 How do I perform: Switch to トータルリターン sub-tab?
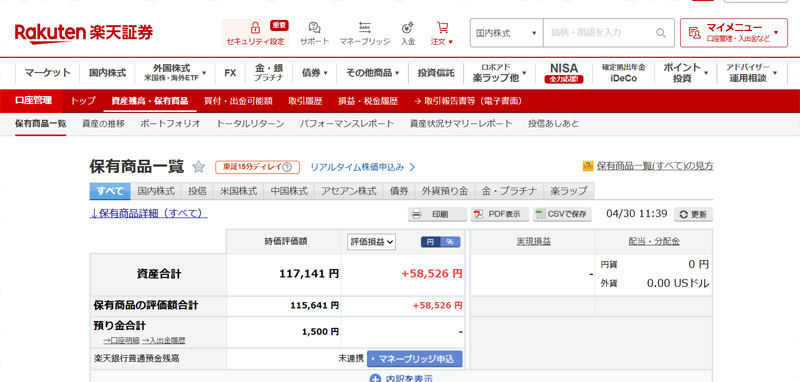250,123
